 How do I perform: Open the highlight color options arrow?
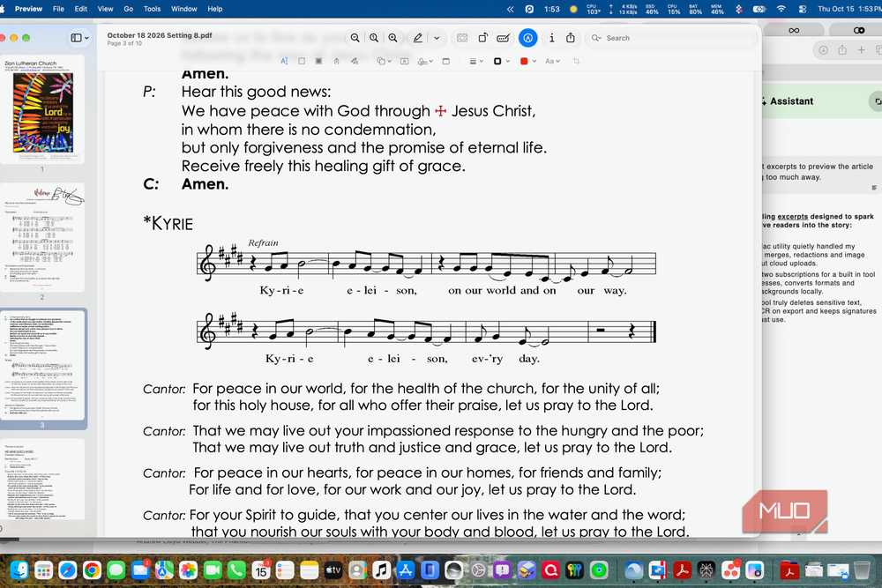click(x=437, y=38)
